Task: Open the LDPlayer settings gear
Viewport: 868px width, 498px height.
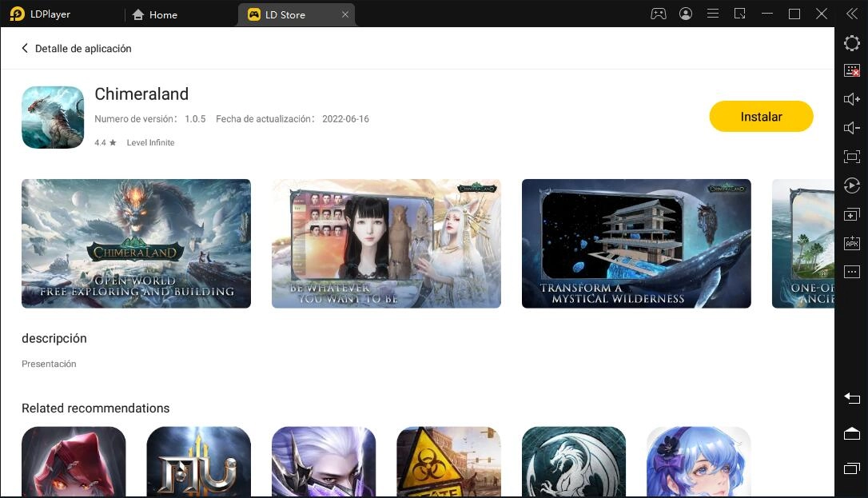Action: pos(852,43)
